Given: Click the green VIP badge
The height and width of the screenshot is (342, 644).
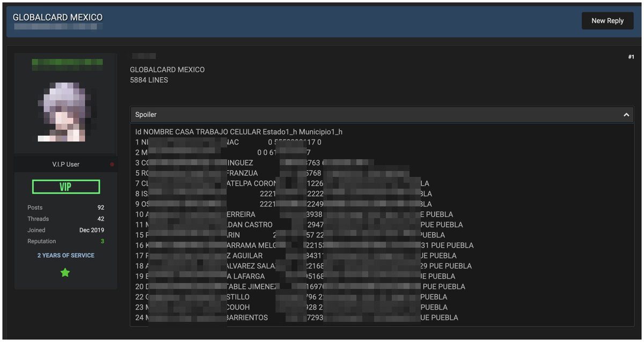Looking at the screenshot, I should tap(66, 187).
